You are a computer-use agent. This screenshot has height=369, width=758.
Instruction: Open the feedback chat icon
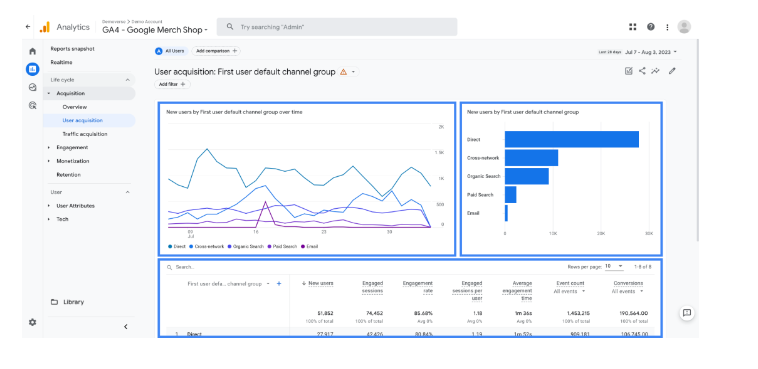click(x=686, y=313)
